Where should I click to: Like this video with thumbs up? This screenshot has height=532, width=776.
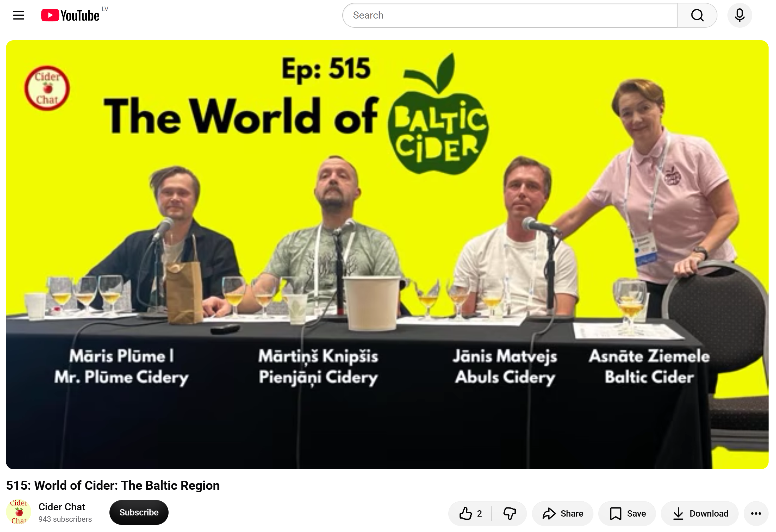click(x=470, y=513)
